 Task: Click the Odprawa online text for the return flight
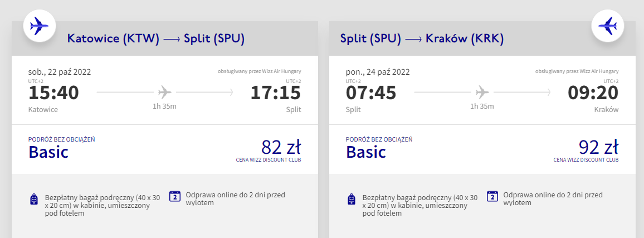(553, 199)
